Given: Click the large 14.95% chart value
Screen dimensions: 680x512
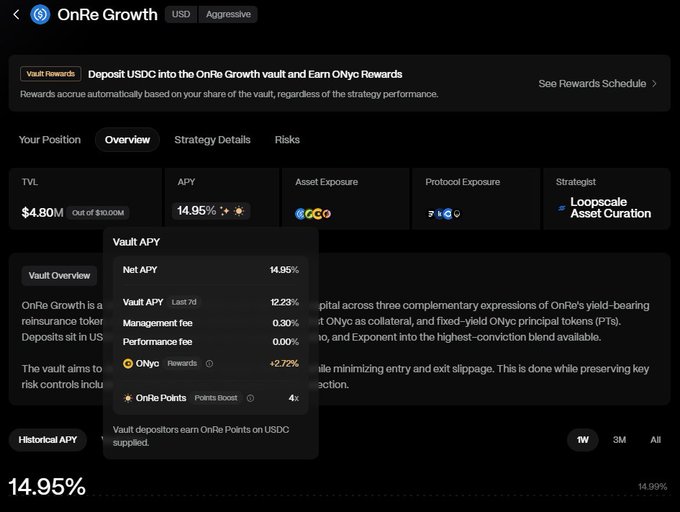Looking at the screenshot, I should pos(47,486).
